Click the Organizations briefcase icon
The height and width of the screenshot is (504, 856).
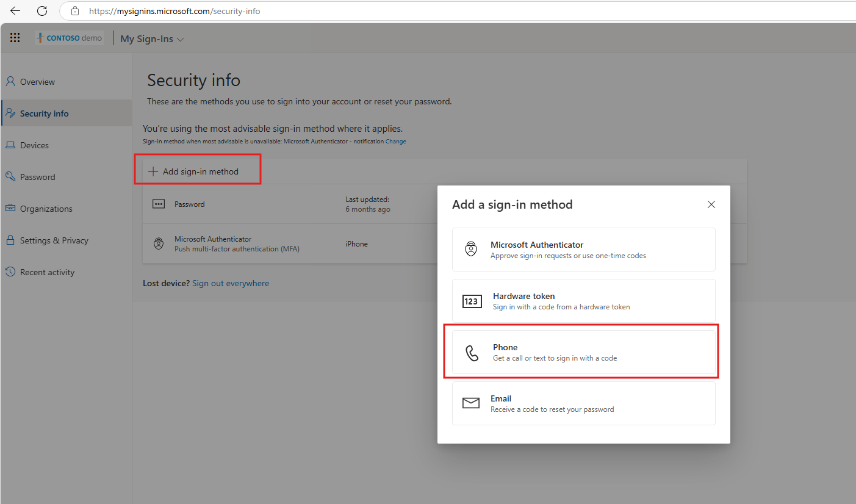(10, 208)
